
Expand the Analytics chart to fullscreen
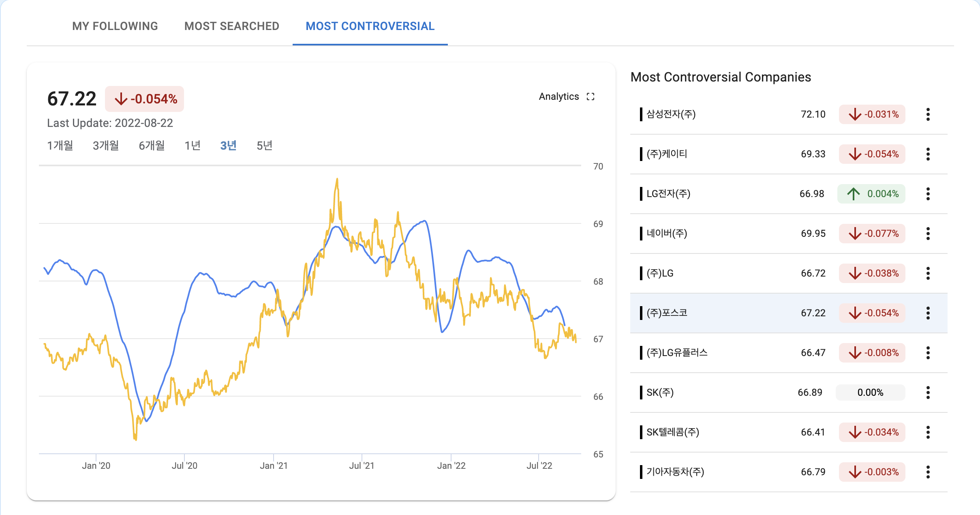tap(591, 97)
